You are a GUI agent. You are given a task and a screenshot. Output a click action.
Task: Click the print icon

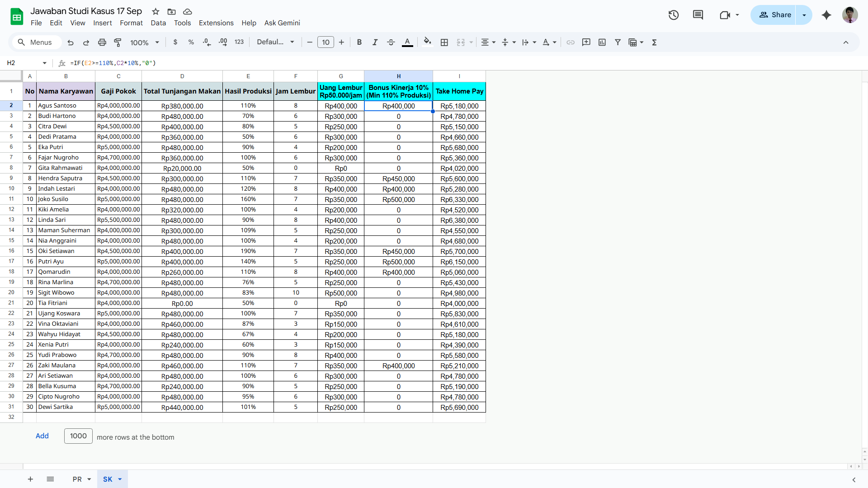(x=102, y=42)
